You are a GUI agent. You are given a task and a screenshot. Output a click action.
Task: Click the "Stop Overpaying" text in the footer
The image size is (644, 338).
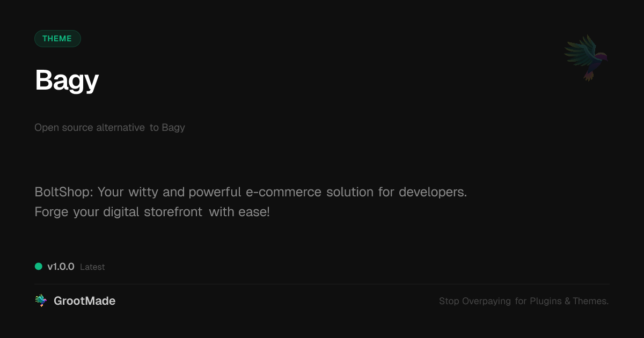click(475, 302)
